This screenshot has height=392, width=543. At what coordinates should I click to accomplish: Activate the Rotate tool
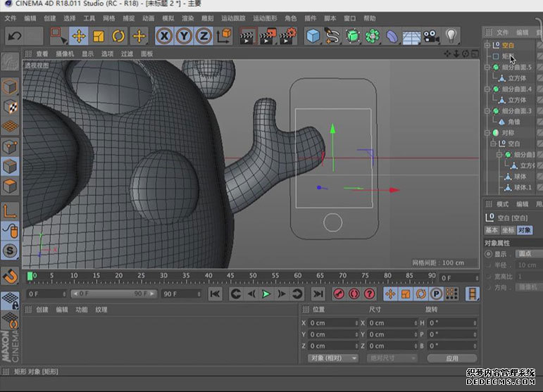pos(118,36)
